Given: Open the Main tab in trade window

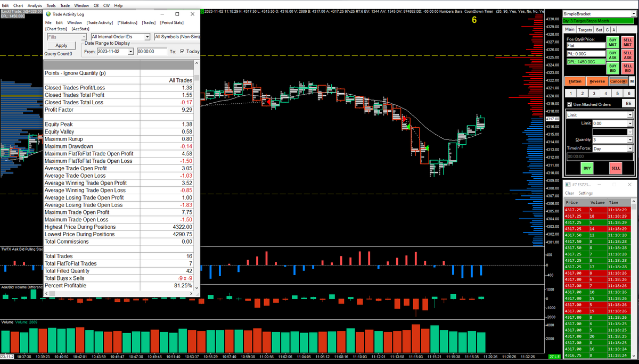Looking at the screenshot, I should (x=570, y=30).
